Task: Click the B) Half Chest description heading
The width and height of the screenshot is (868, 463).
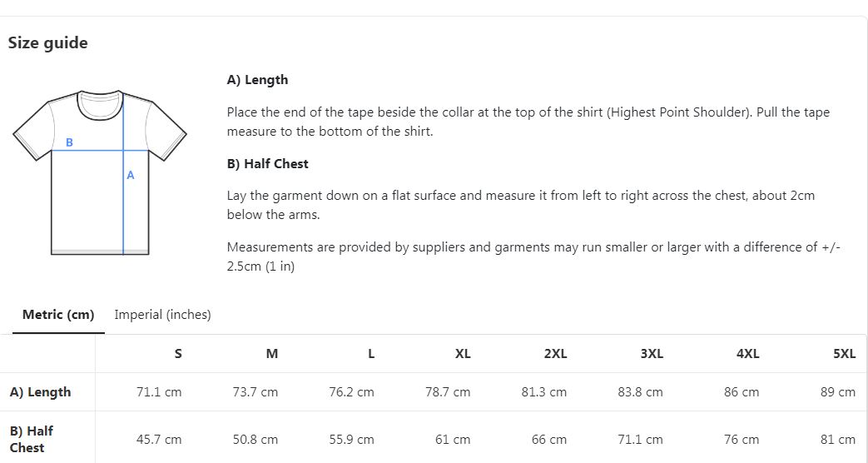Action: coord(268,164)
